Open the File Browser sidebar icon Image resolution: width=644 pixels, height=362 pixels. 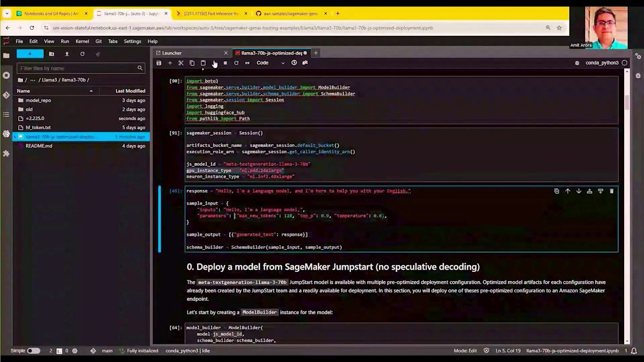pyautogui.click(x=6, y=55)
